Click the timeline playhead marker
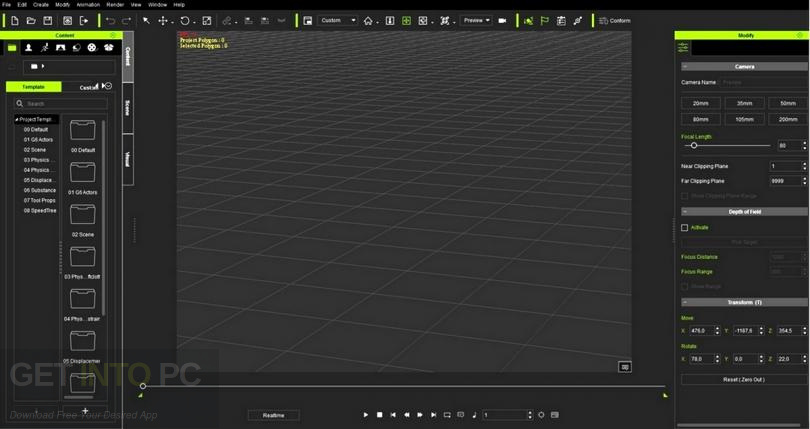Image resolution: width=810 pixels, height=429 pixels. 143,386
